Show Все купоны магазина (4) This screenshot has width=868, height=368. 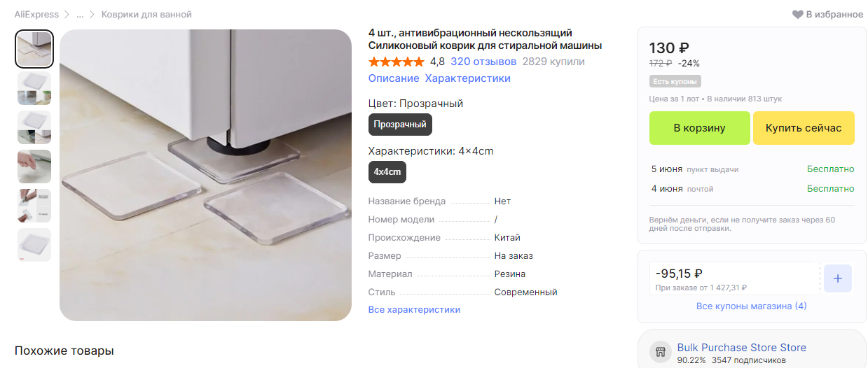pos(752,306)
